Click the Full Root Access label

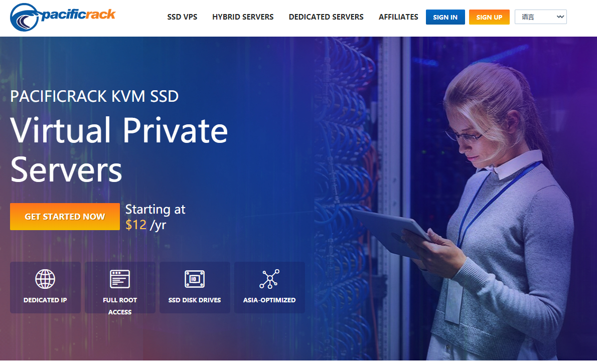point(119,306)
